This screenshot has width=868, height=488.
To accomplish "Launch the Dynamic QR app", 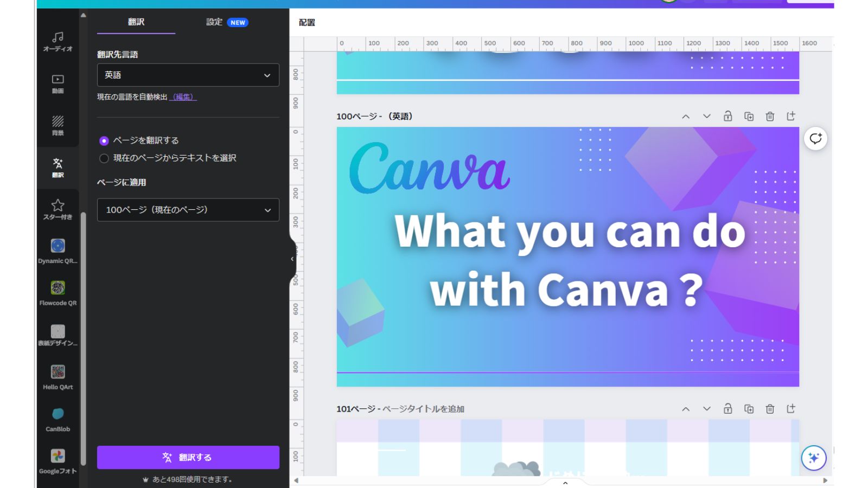I will [58, 251].
